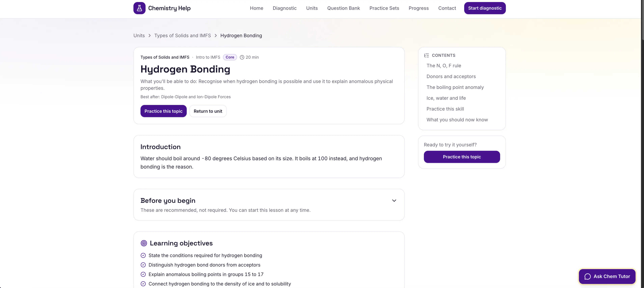
Task: Click the Contents list icon
Action: pyautogui.click(x=427, y=55)
